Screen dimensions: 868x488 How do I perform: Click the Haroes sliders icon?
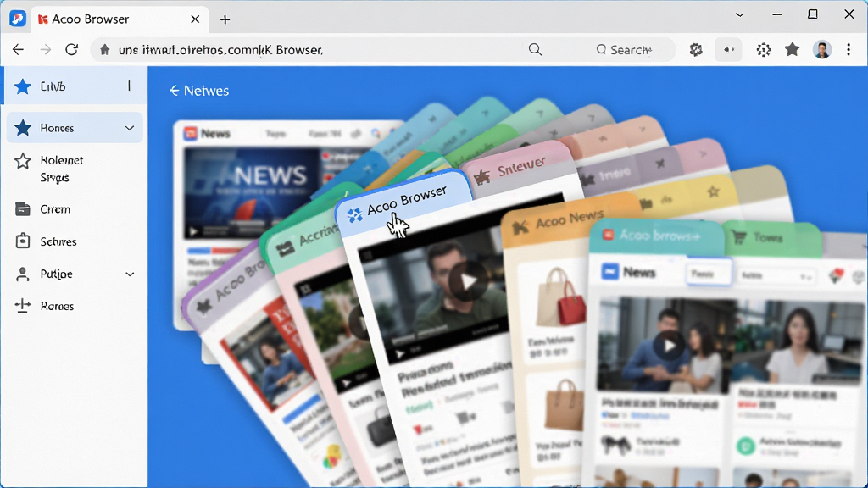coord(23,306)
